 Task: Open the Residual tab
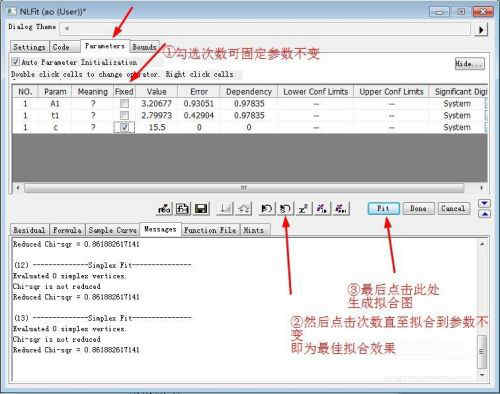coord(29,230)
